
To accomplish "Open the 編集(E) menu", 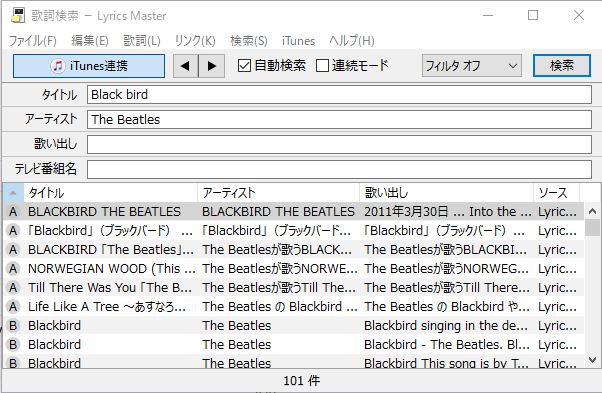I will (x=90, y=41).
